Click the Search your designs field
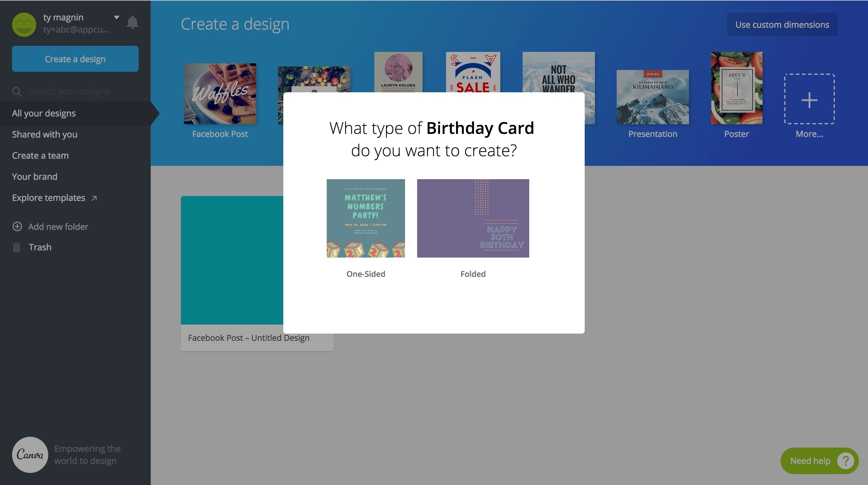Image resolution: width=868 pixels, height=485 pixels. coord(69,91)
